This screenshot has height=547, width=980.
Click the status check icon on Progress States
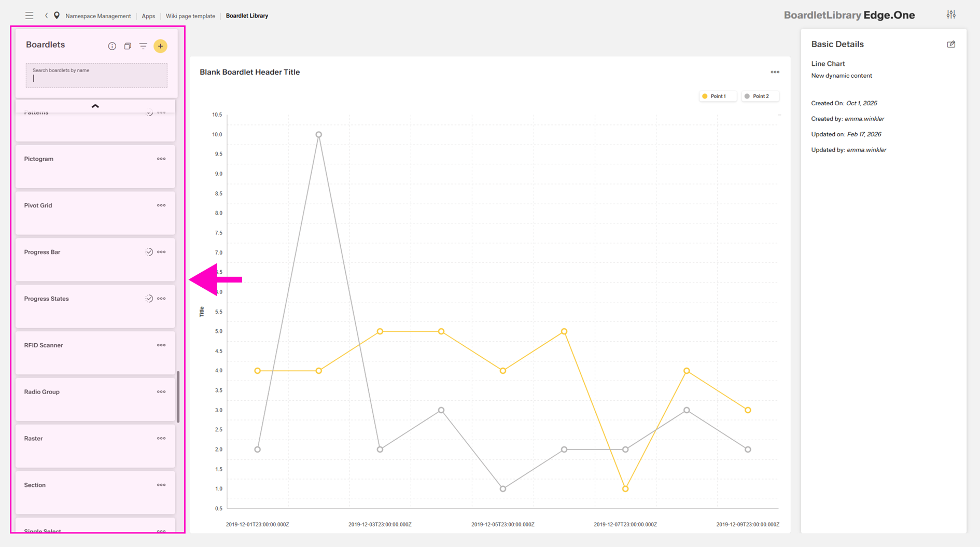(x=149, y=299)
